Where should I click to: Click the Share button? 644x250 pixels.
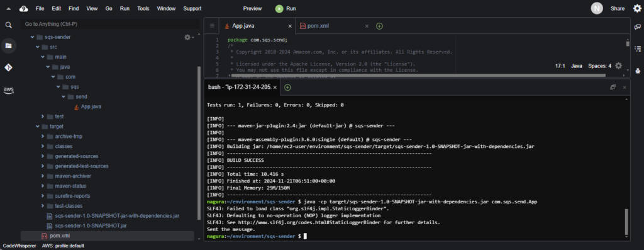point(618,9)
